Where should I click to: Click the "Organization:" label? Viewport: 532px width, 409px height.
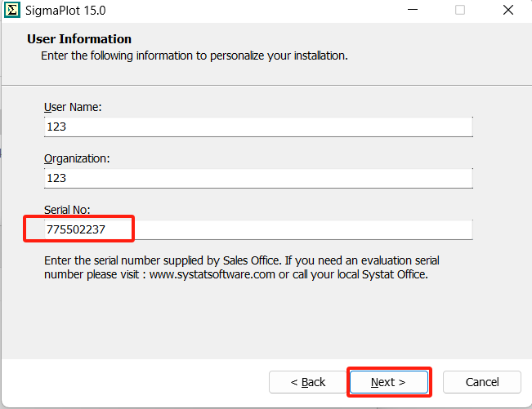77,158
